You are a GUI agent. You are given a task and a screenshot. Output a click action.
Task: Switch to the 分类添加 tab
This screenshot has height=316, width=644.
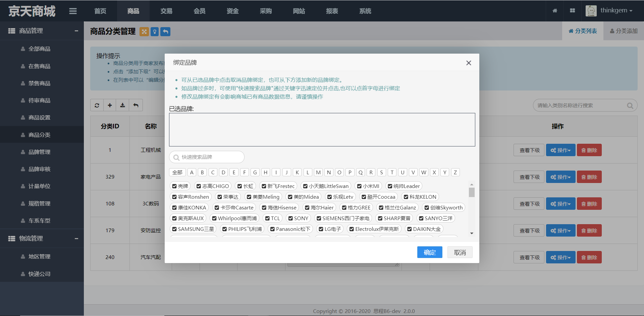(624, 31)
